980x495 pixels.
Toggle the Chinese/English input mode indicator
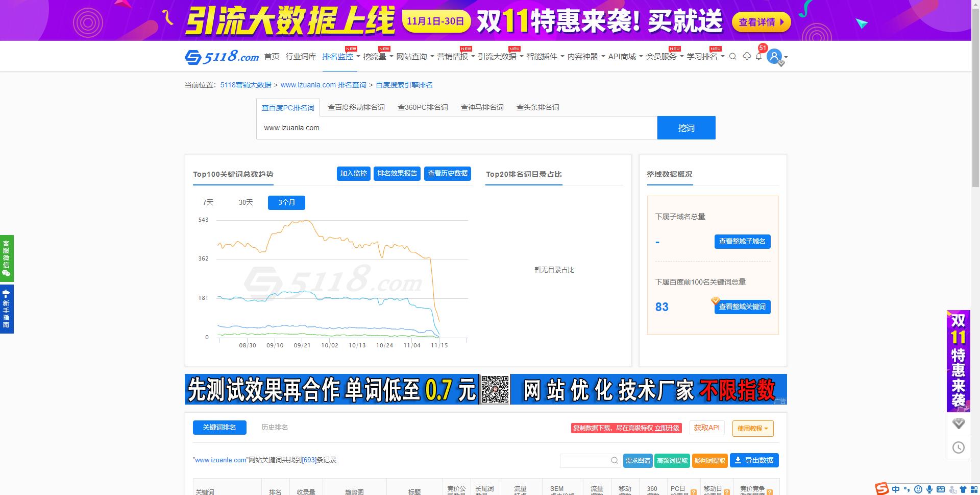[896, 489]
